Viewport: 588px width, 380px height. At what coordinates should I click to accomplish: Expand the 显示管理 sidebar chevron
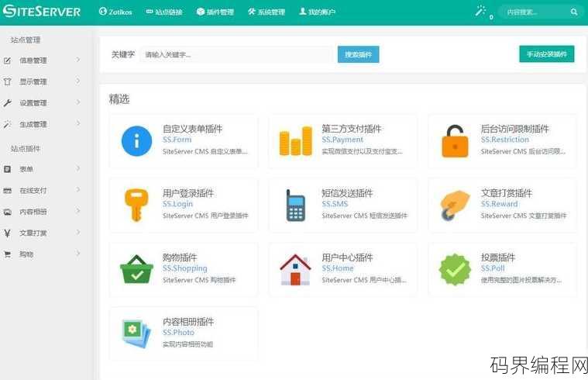78,81
